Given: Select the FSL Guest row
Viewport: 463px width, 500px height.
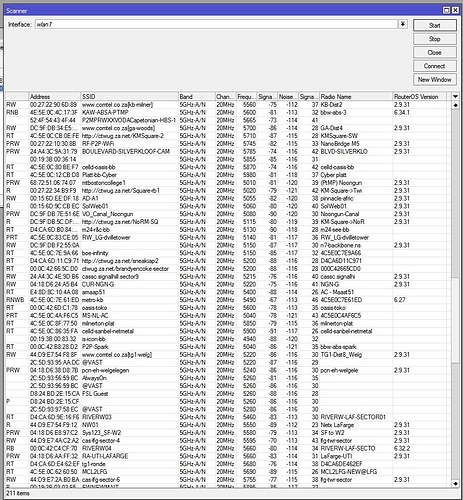Looking at the screenshot, I should (228, 394).
